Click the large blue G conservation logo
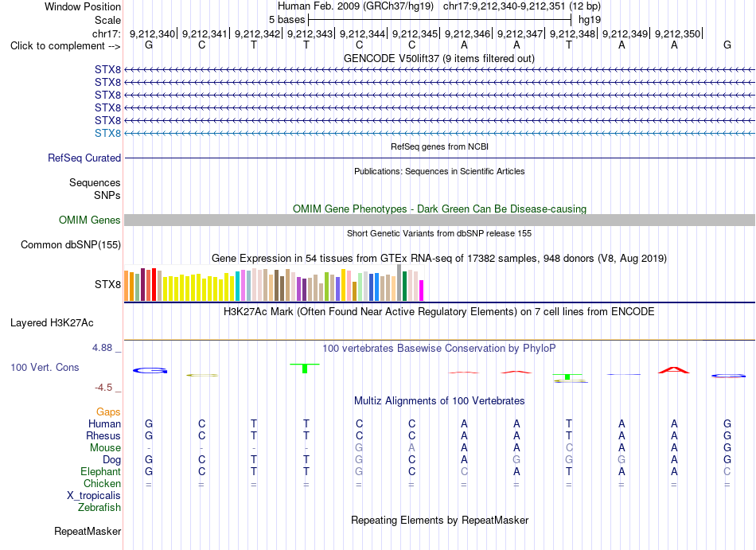Viewport: 756px width, 550px height. tap(150, 371)
